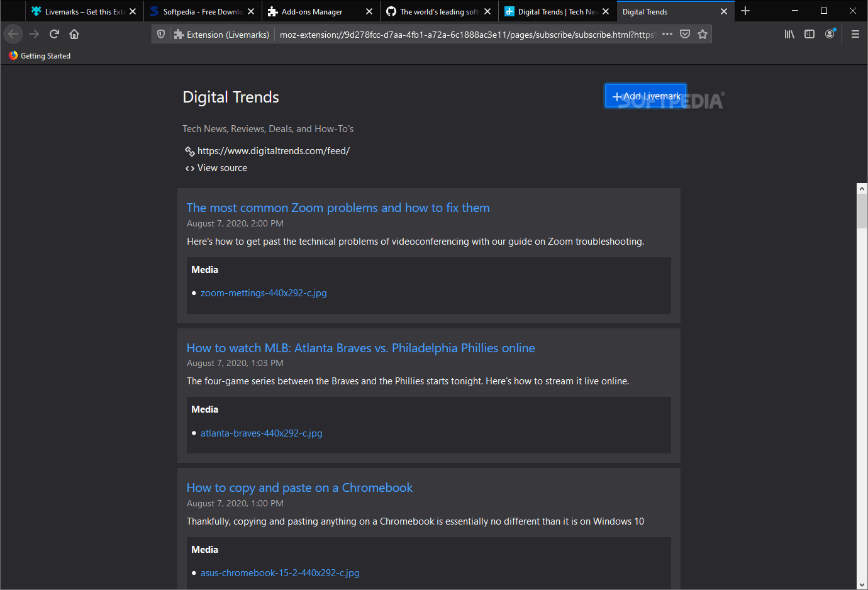868x590 pixels.
Task: Close the GitHub tab
Action: [487, 11]
